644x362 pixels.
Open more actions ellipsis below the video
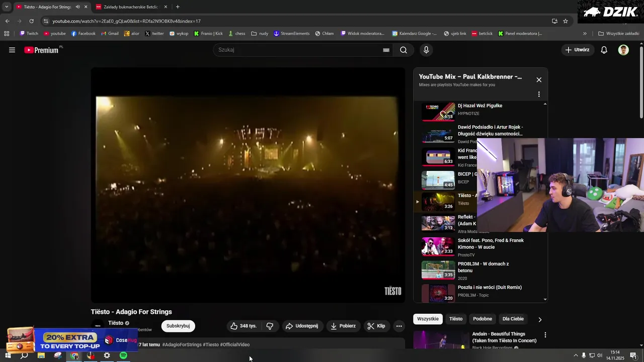click(399, 326)
